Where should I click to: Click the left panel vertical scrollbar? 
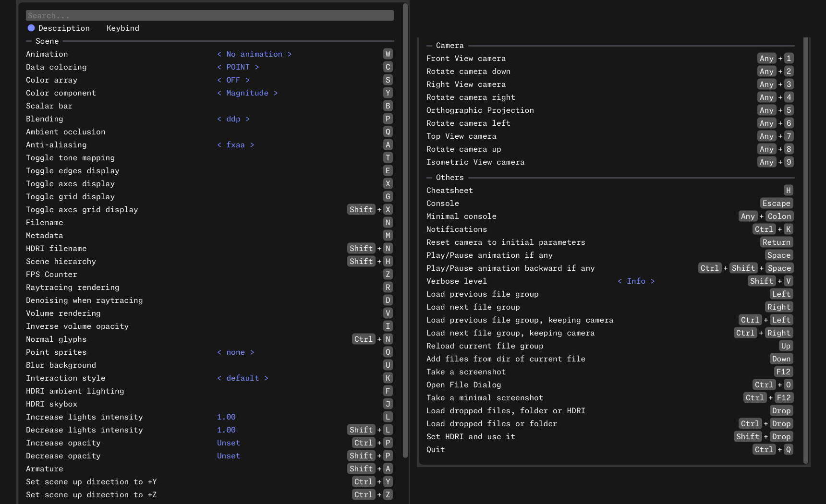click(x=405, y=230)
